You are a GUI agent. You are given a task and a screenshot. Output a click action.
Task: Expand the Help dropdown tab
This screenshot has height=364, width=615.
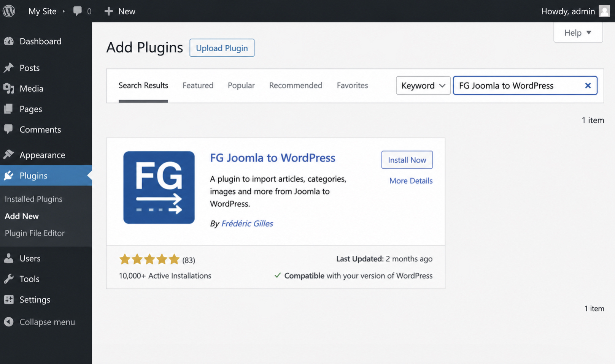pyautogui.click(x=578, y=33)
